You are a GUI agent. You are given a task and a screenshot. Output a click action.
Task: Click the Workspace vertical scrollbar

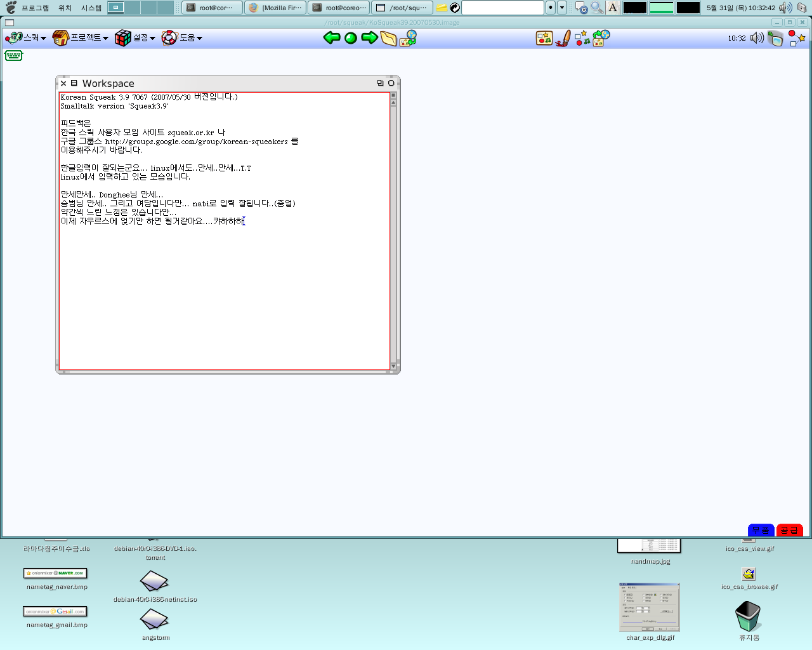tap(393, 229)
